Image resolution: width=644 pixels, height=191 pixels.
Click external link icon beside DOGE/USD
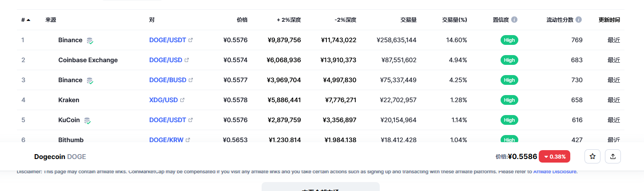(187, 60)
